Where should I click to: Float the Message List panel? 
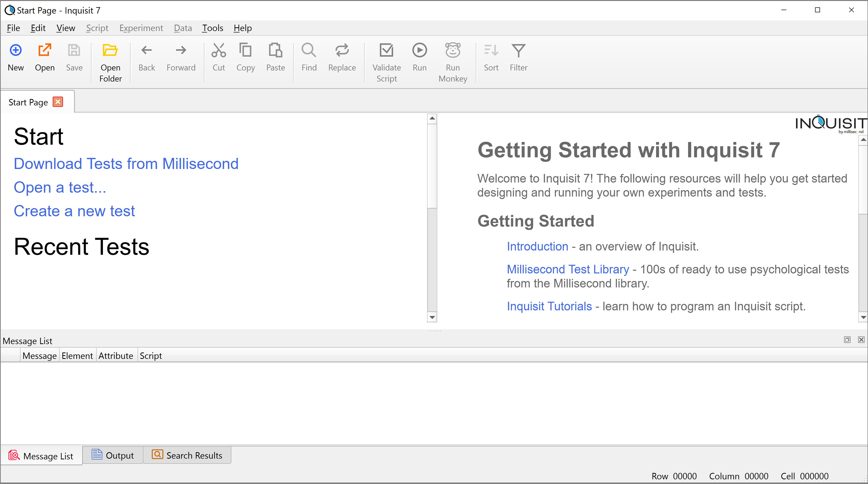(x=847, y=340)
